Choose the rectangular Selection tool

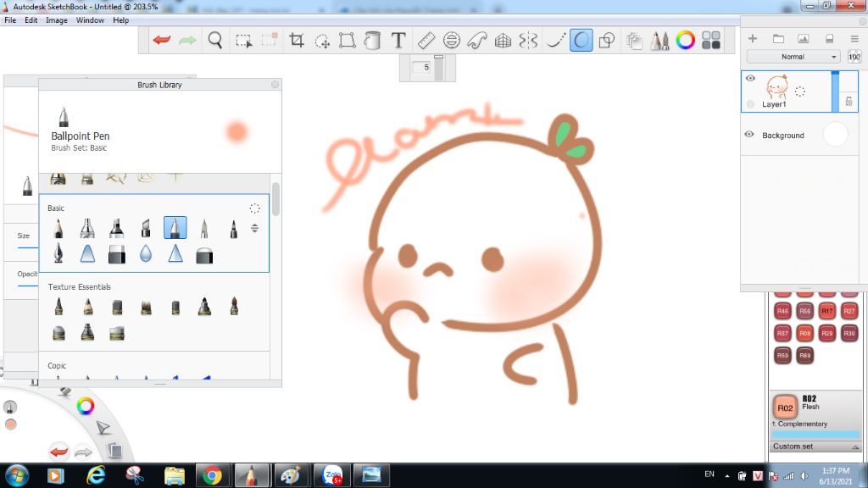click(x=243, y=41)
